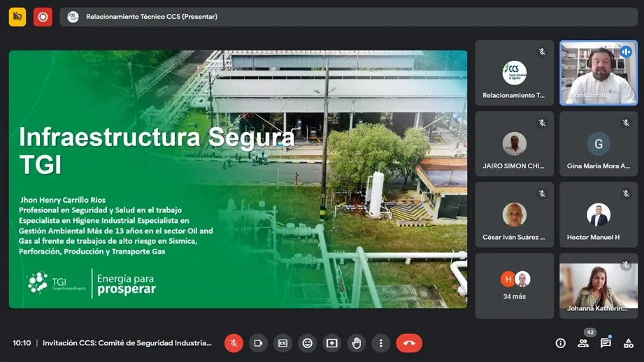Select Jhon Carrillo's video tile
The image size is (644, 362).
click(x=599, y=73)
